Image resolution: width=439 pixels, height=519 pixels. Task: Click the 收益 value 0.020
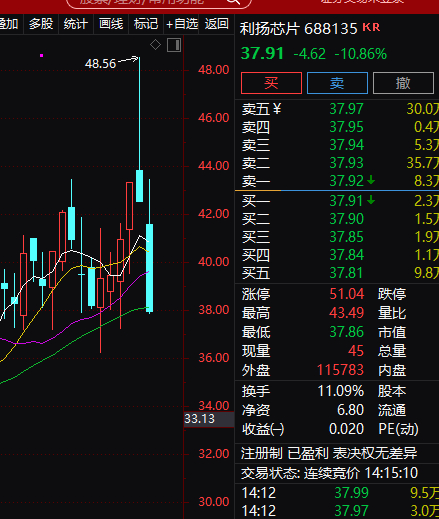pyautogui.click(x=346, y=429)
